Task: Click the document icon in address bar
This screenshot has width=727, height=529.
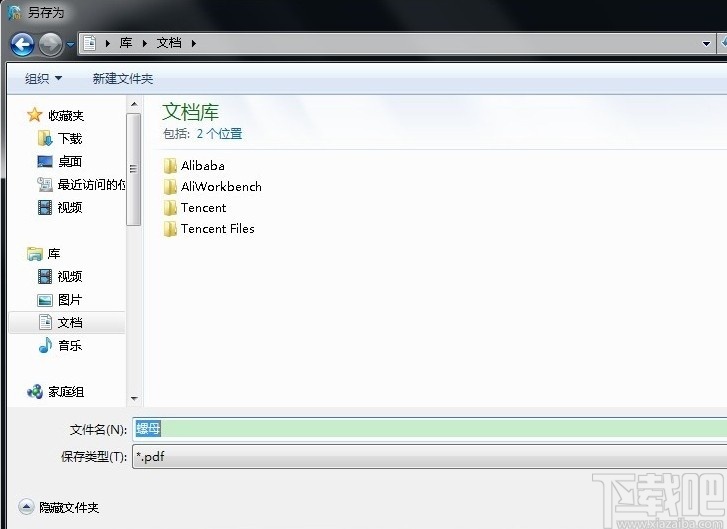Action: coord(89,43)
